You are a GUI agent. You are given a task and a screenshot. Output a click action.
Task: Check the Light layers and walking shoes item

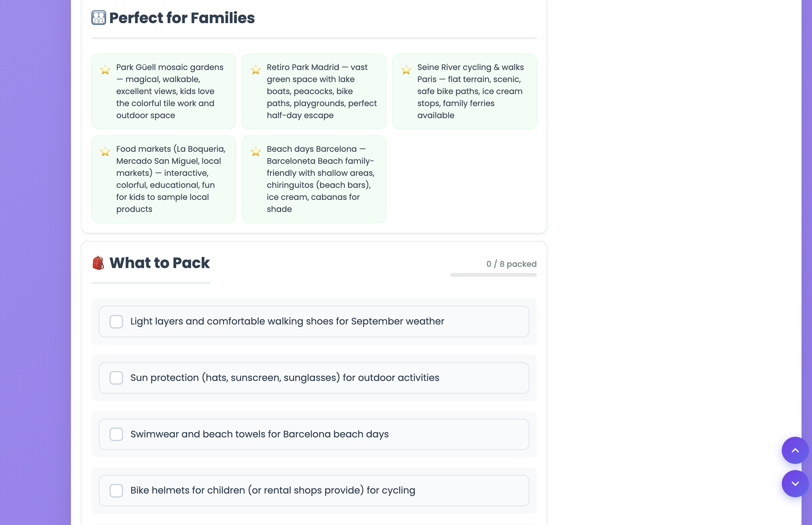click(116, 321)
